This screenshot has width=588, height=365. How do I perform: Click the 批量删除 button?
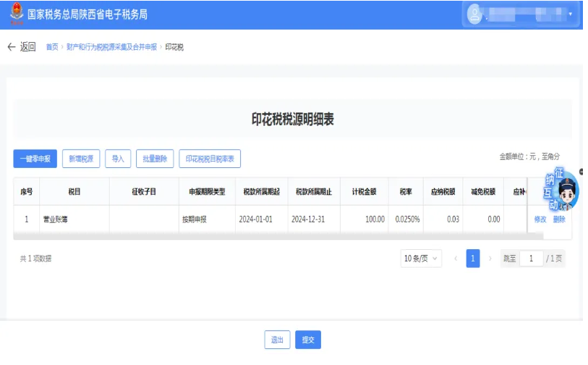pos(155,159)
